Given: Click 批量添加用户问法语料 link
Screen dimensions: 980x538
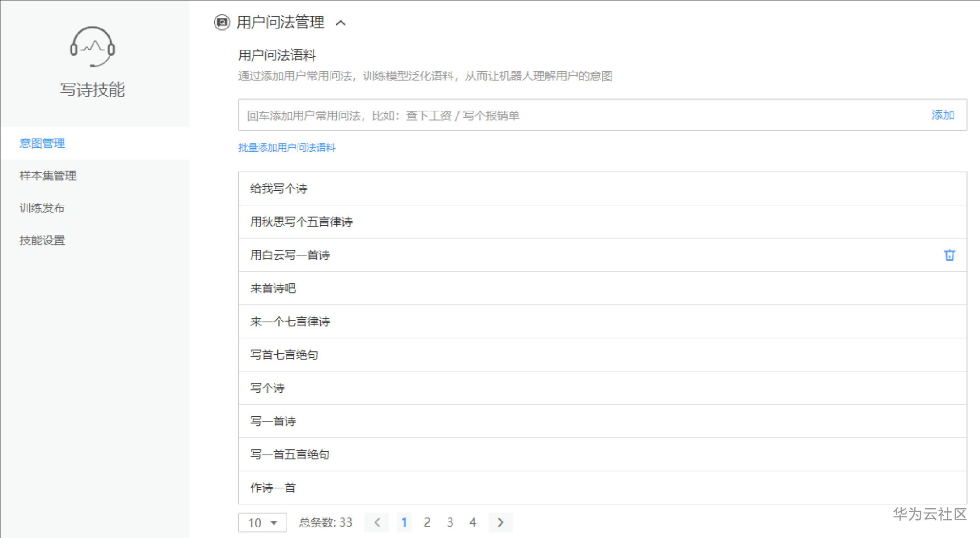Looking at the screenshot, I should [287, 148].
